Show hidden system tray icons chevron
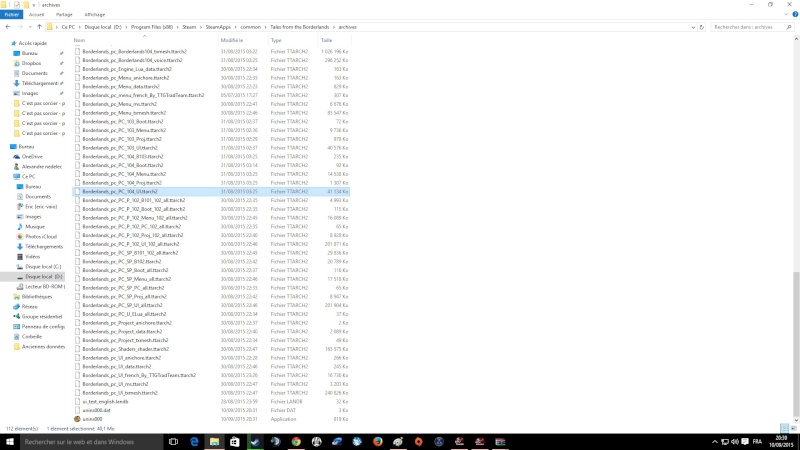The image size is (800, 450). (x=714, y=442)
